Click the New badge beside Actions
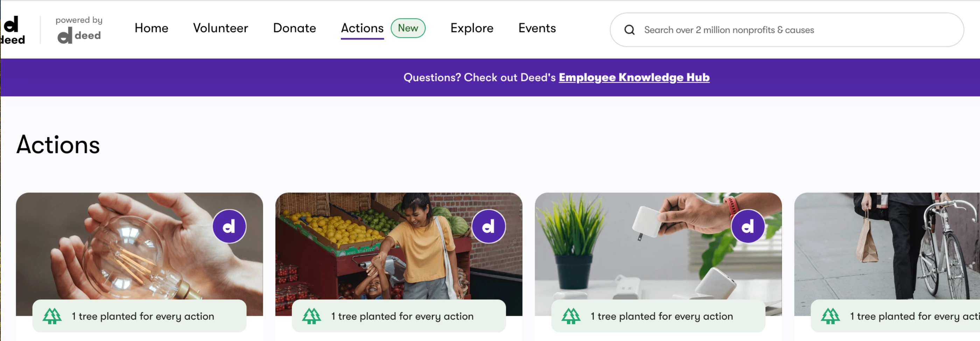The image size is (980, 341). point(408,28)
